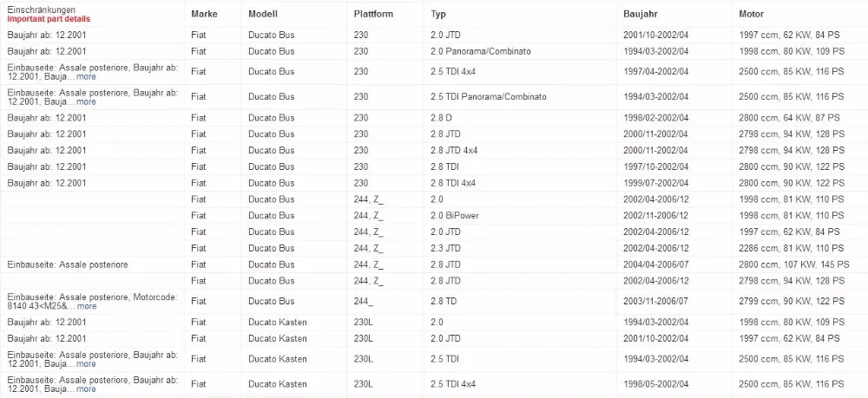The image size is (868, 398).
Task: Select the Plattform column header
Action: [x=373, y=15]
